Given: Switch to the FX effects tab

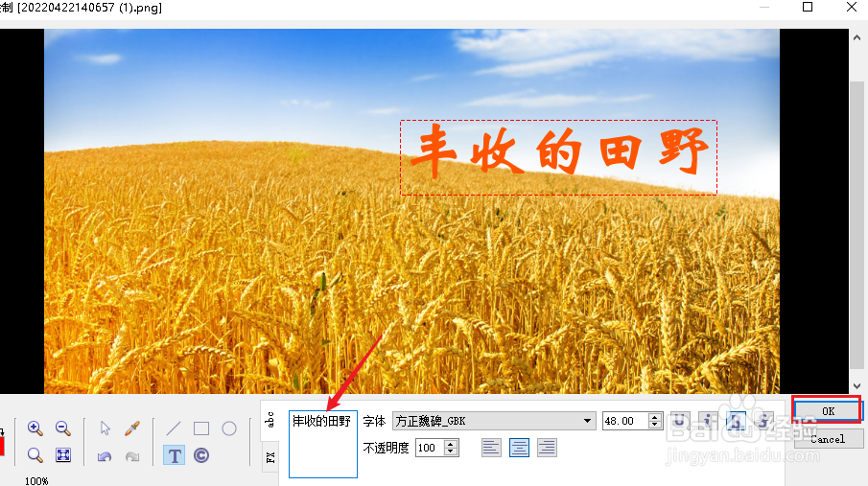Looking at the screenshot, I should tap(270, 457).
